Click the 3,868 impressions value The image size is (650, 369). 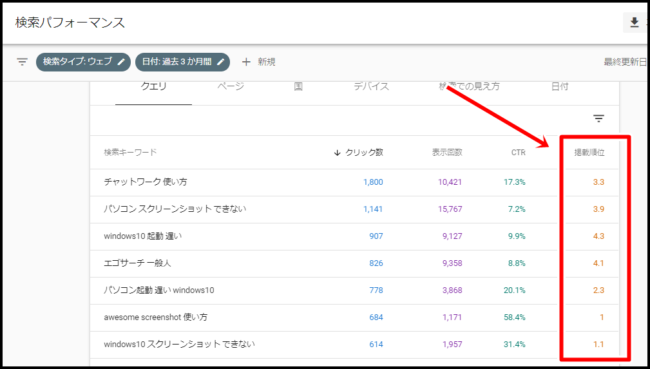coord(452,290)
